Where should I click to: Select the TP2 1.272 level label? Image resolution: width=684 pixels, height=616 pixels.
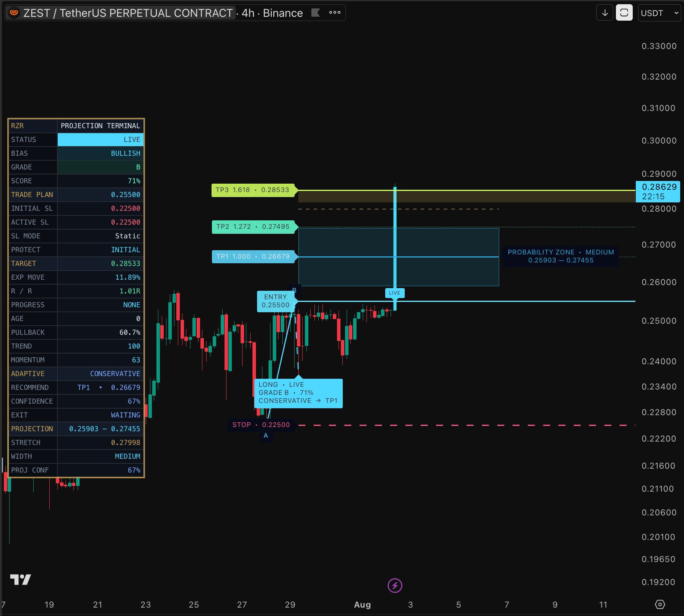(x=254, y=227)
